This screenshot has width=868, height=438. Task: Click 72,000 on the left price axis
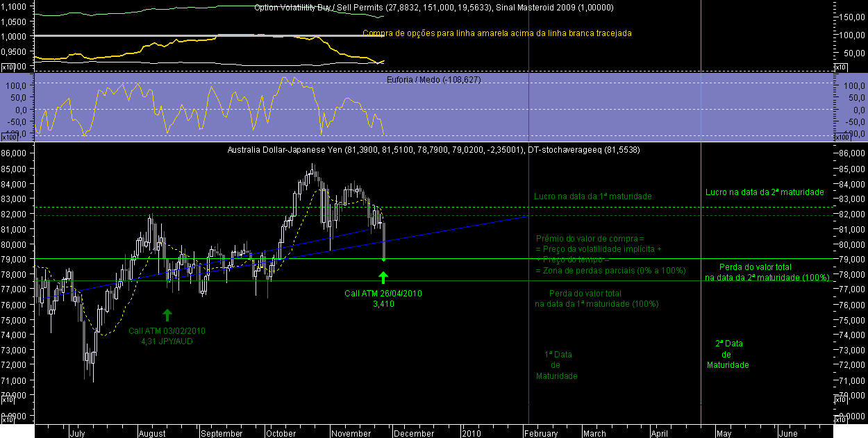point(13,365)
